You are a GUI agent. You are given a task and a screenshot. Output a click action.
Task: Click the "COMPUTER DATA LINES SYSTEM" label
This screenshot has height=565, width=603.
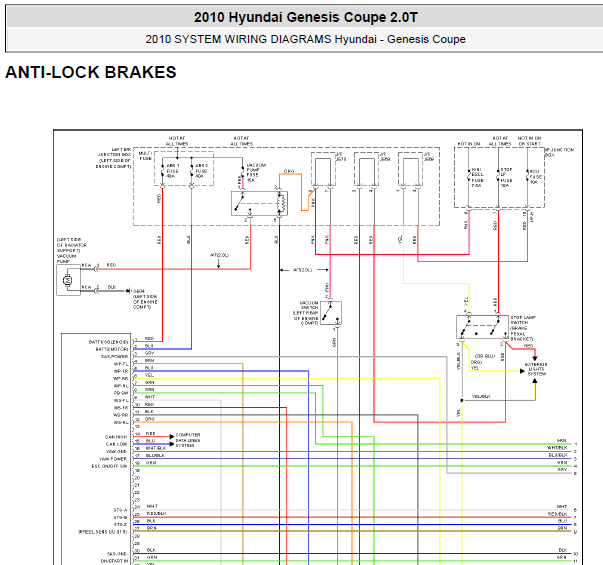(x=188, y=440)
